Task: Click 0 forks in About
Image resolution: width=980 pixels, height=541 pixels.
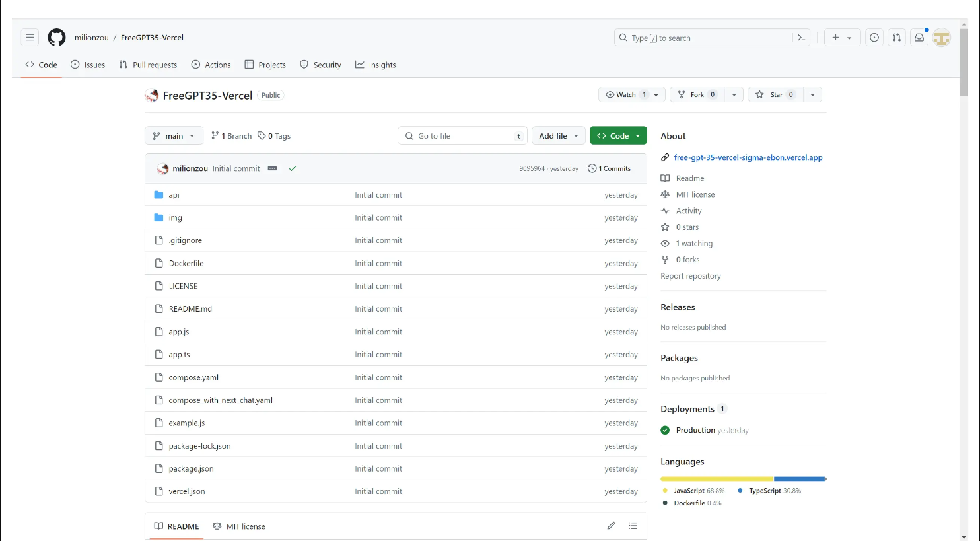Action: [x=687, y=260]
